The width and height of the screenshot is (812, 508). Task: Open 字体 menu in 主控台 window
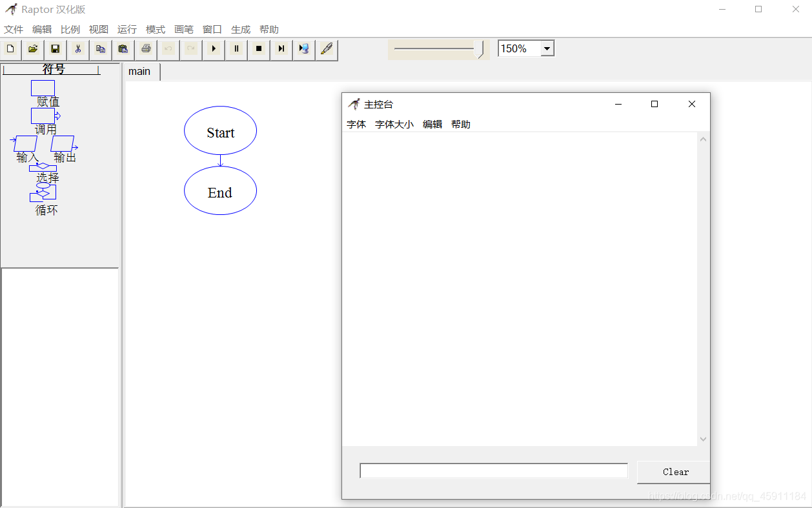(356, 125)
